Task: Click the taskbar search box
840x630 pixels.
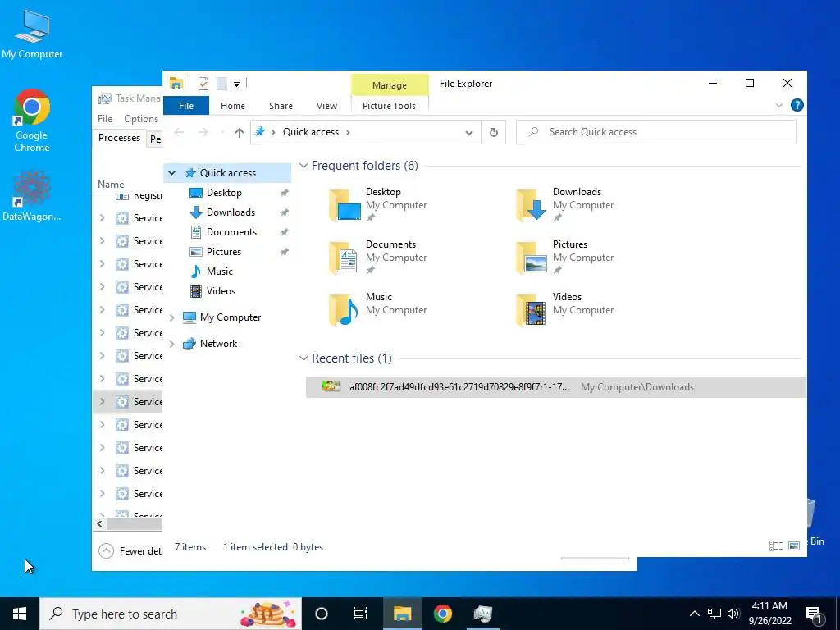Action: point(171,614)
